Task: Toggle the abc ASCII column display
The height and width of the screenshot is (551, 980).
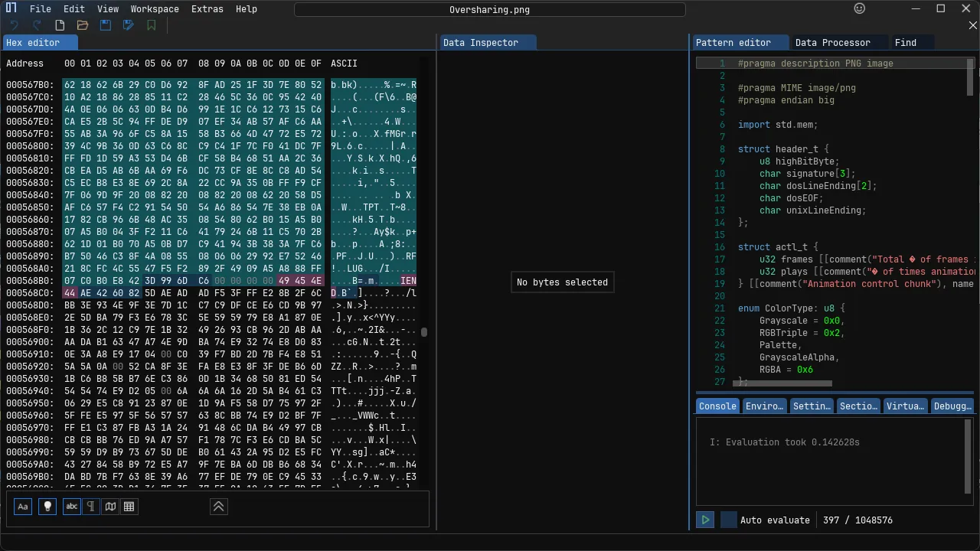Action: coord(72,506)
